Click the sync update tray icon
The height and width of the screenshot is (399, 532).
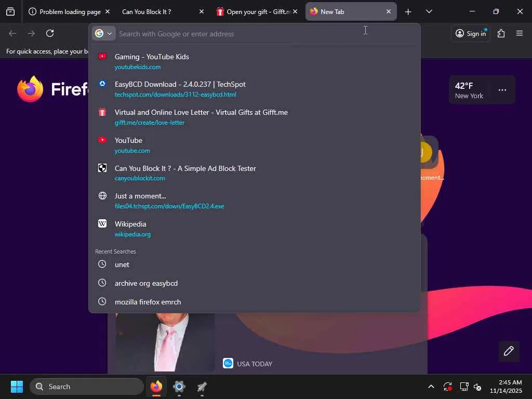447,387
